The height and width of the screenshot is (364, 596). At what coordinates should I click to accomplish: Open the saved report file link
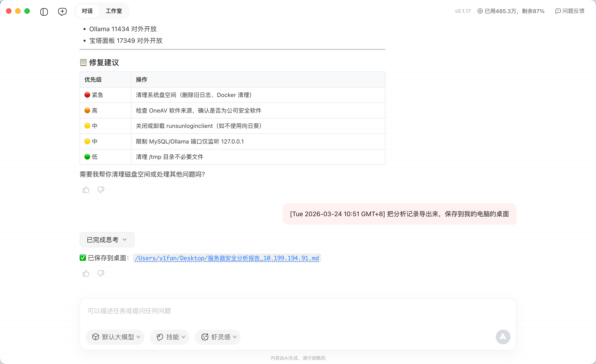click(227, 258)
